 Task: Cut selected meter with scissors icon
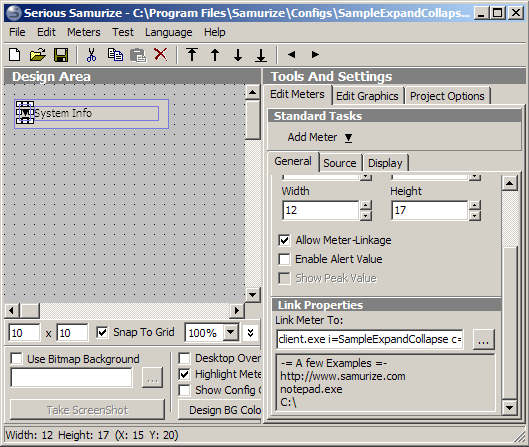tap(91, 55)
